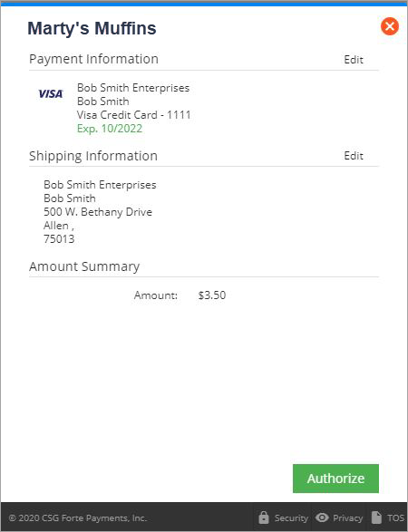Click the CSG Forte Payments copyright text
Screen dimensions: 408x532
(77, 518)
